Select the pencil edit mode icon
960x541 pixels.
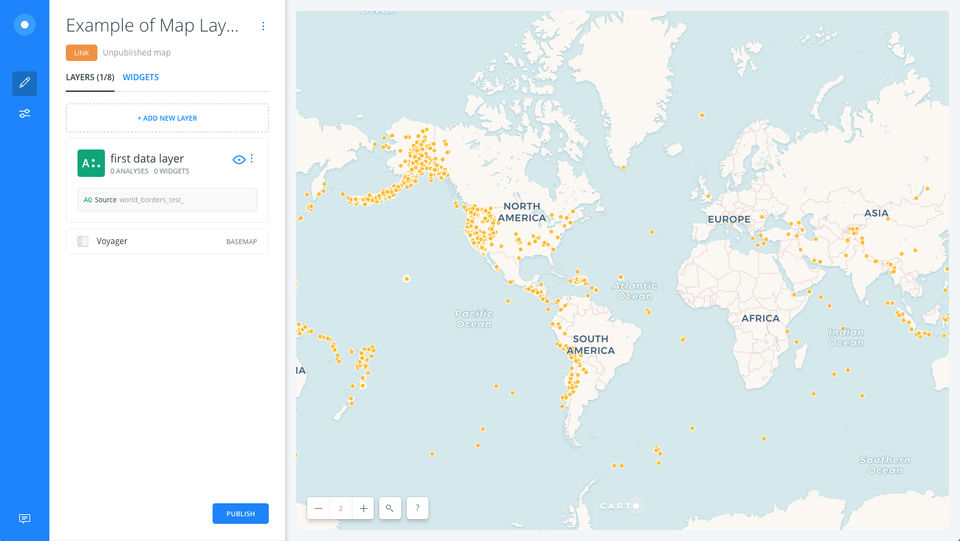click(24, 83)
